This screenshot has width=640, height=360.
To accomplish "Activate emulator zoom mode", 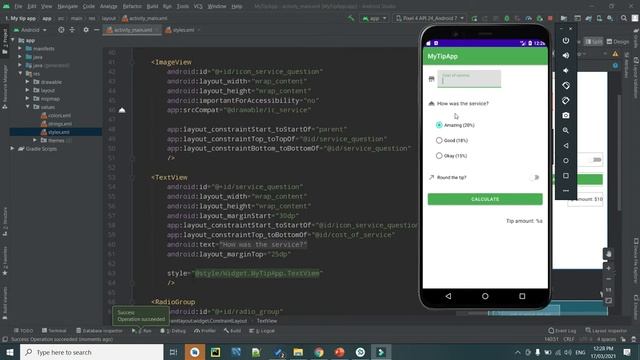I will click(566, 131).
